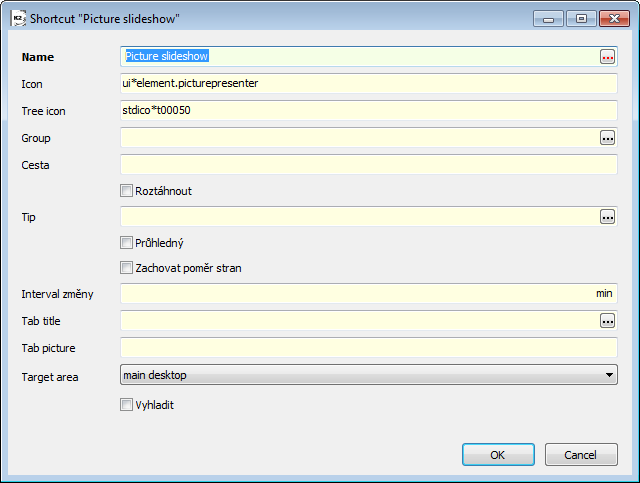Toggle the Průhledný checkbox
The image size is (640, 483).
pos(127,243)
